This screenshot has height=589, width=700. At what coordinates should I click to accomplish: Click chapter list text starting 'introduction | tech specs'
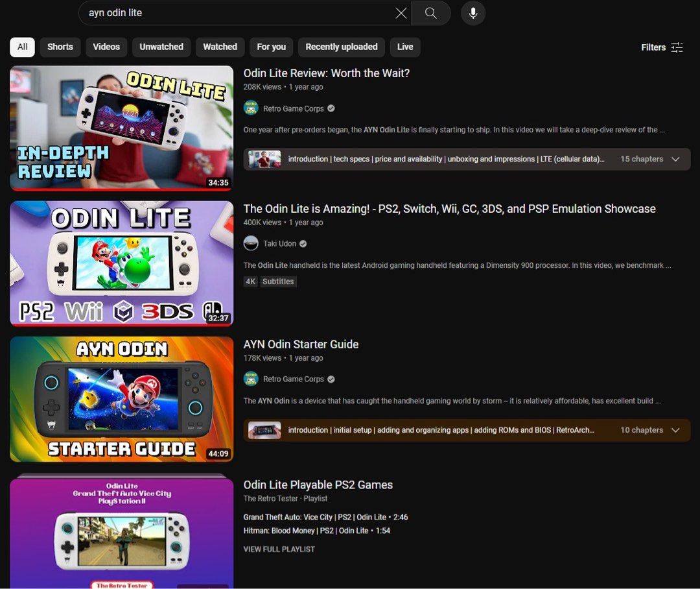[x=446, y=159]
